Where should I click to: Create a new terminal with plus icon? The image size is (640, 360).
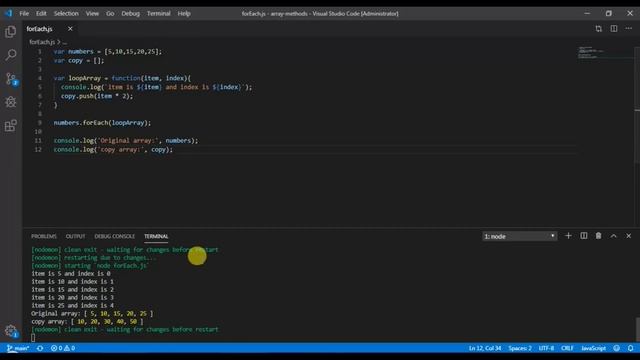point(568,236)
